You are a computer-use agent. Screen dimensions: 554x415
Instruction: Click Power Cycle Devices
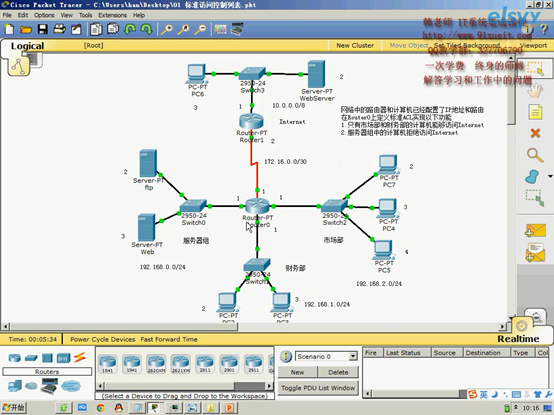pyautogui.click(x=102, y=339)
